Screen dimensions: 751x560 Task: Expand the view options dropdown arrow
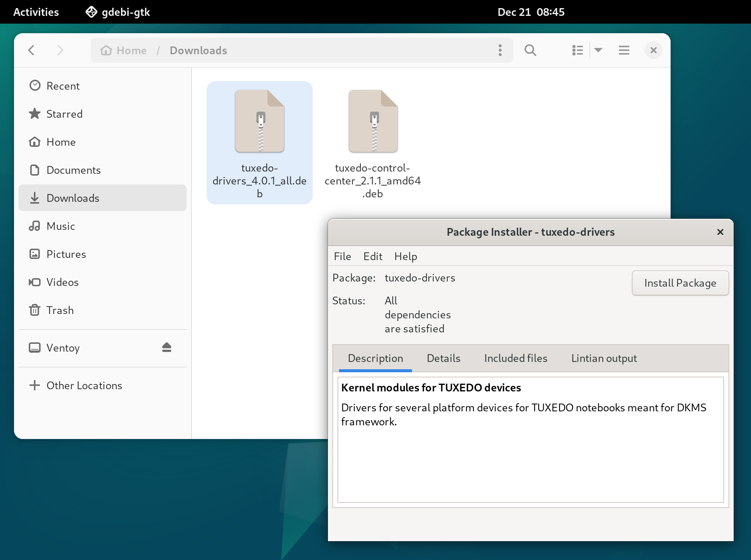(598, 50)
